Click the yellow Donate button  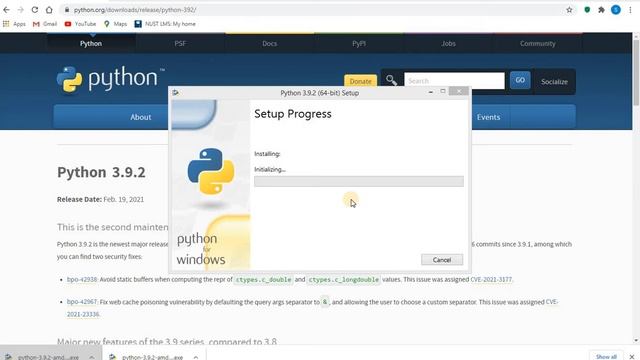click(x=360, y=81)
